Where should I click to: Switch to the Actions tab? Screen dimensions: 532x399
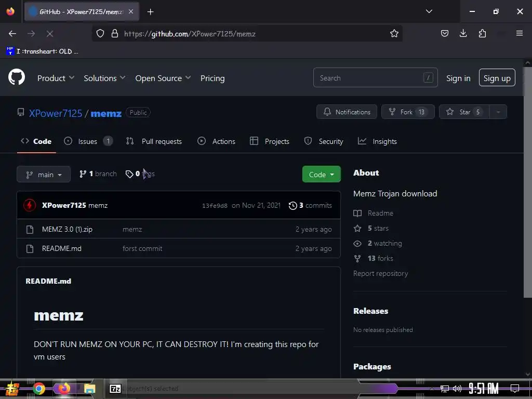tap(216, 141)
